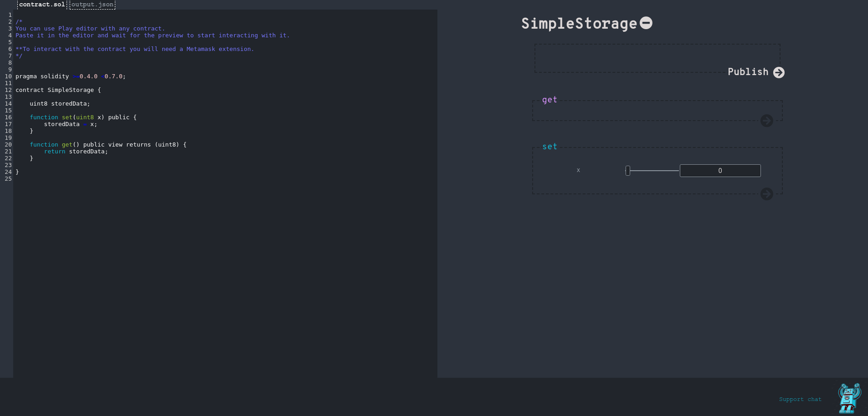868x416 pixels.
Task: Focus the x value input field
Action: tap(720, 171)
